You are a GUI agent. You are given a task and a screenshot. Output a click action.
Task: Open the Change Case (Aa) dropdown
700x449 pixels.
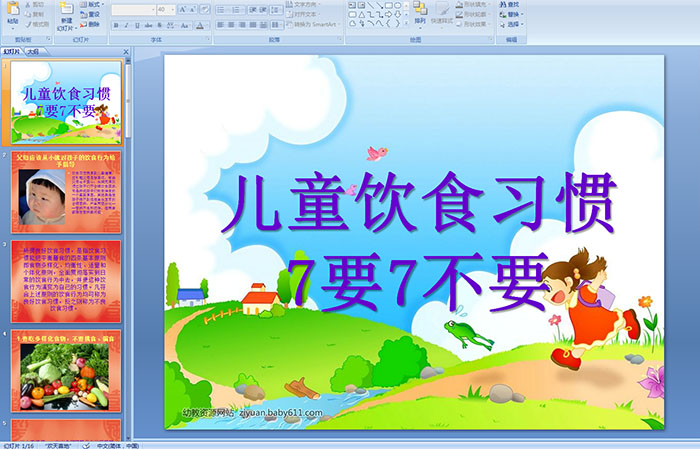click(x=185, y=25)
